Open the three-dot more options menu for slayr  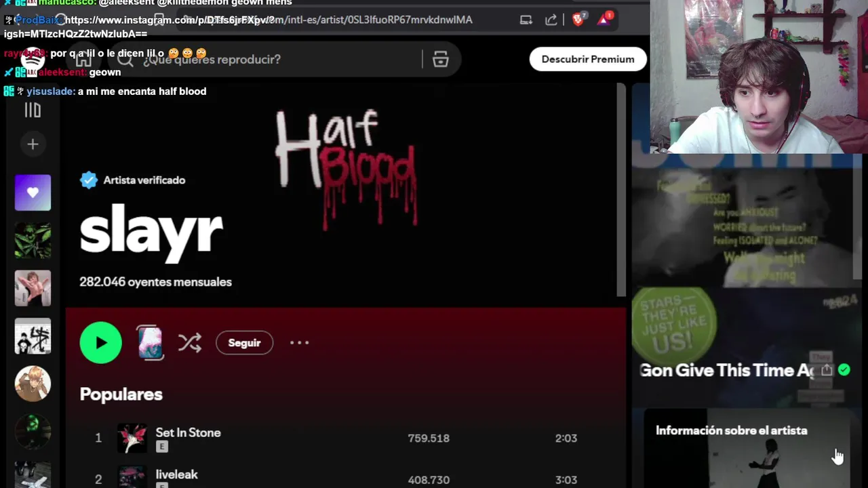coord(299,342)
